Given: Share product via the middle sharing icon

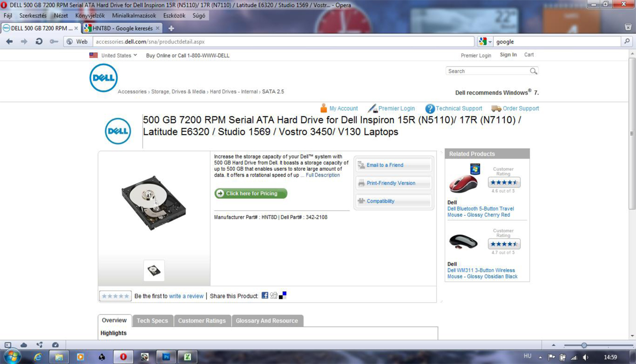Looking at the screenshot, I should pos(274,296).
